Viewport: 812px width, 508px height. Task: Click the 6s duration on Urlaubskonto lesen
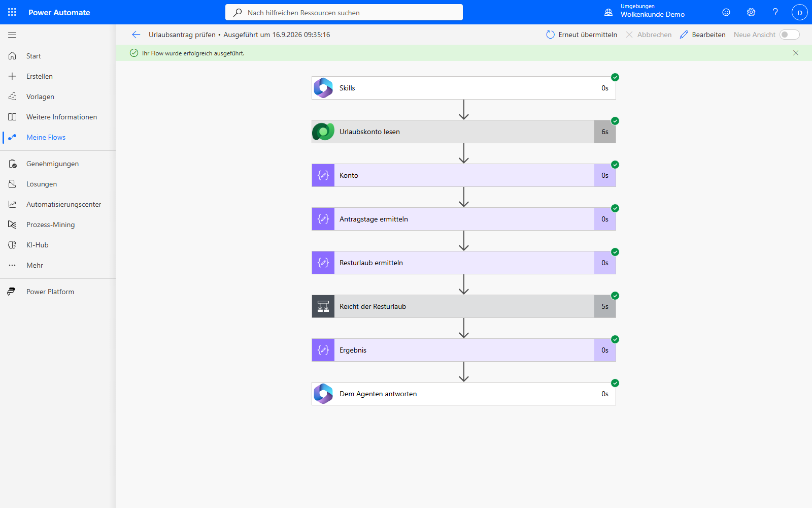click(x=605, y=132)
